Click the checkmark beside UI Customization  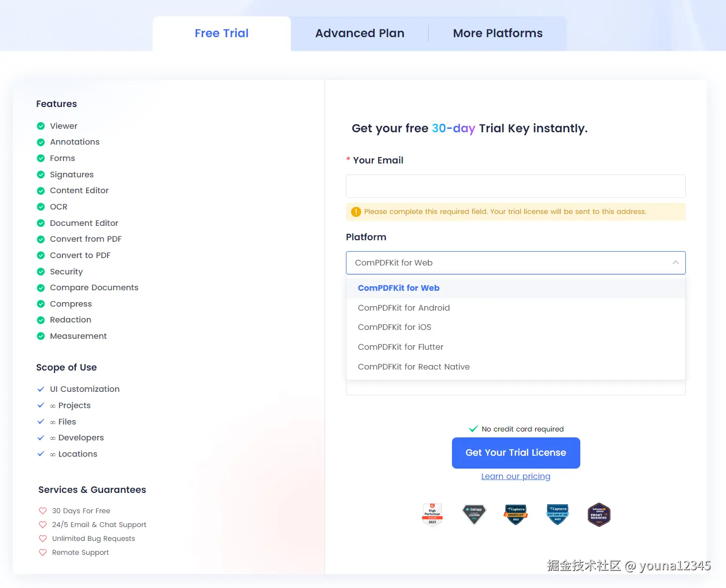(x=41, y=389)
